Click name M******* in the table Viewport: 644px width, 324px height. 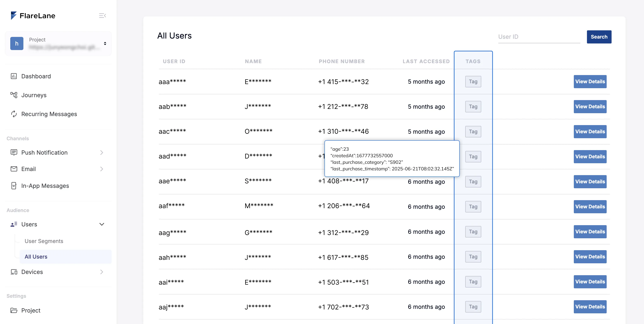(x=259, y=206)
